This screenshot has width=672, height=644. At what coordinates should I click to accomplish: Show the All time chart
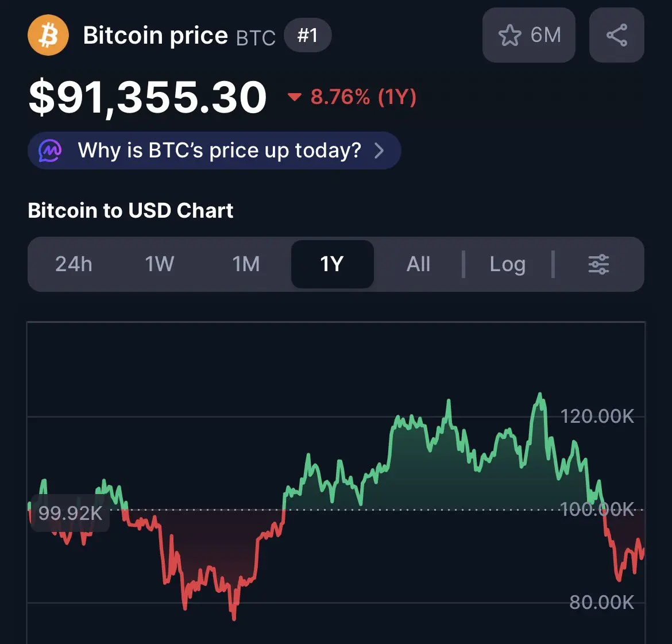(x=418, y=264)
